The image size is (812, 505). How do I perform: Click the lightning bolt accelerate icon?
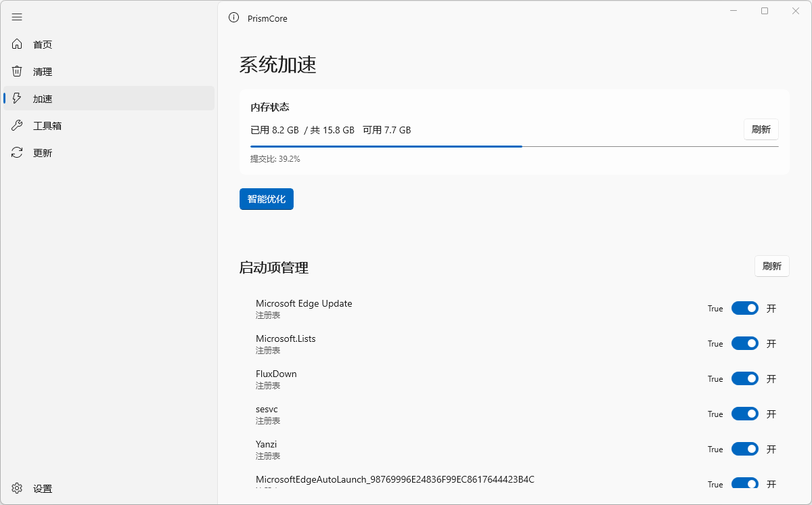point(18,98)
